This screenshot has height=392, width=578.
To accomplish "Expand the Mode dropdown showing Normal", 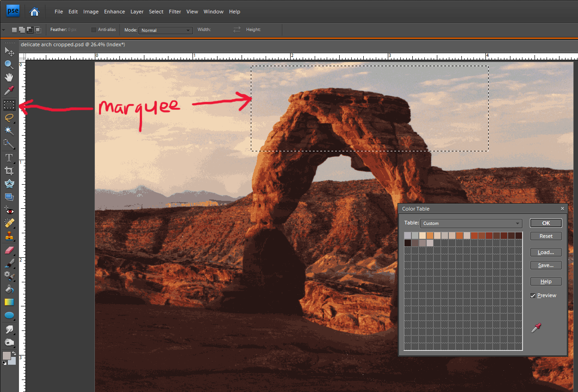I will point(165,31).
